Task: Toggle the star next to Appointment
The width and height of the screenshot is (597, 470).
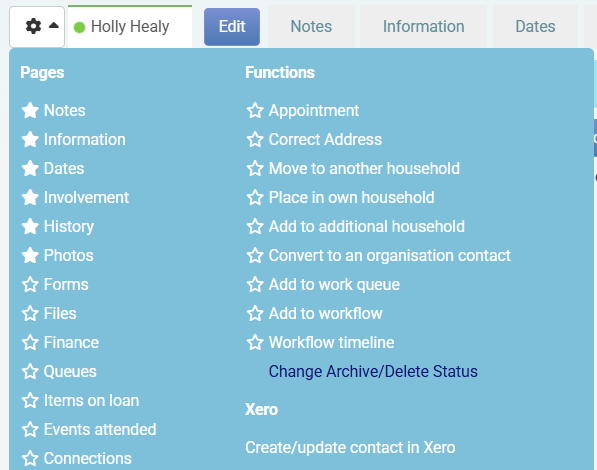Action: pos(255,110)
